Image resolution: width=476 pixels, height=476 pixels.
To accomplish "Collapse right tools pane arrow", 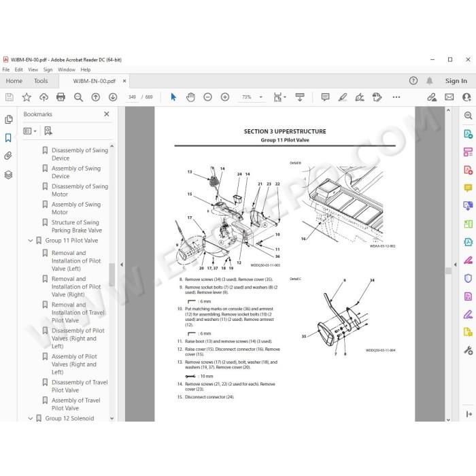I will (455, 265).
